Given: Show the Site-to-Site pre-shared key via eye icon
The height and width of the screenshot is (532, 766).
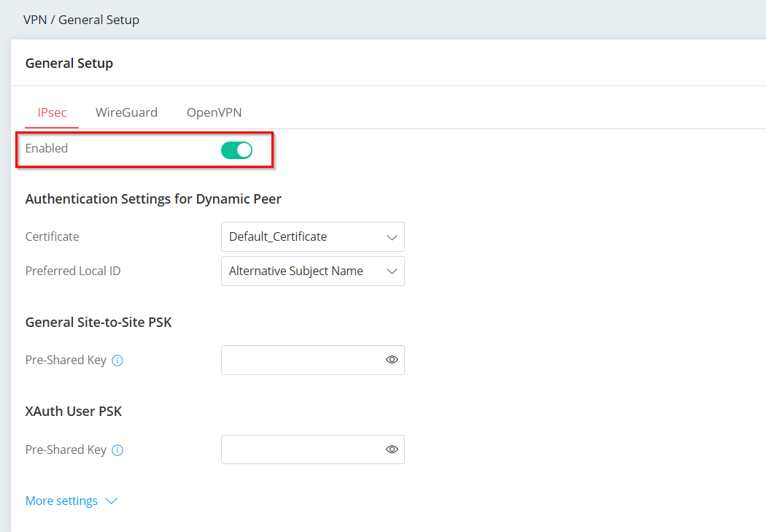Looking at the screenshot, I should (392, 360).
